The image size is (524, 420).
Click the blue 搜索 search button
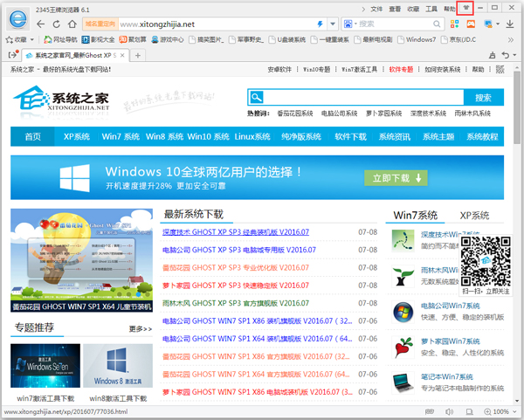point(482,98)
